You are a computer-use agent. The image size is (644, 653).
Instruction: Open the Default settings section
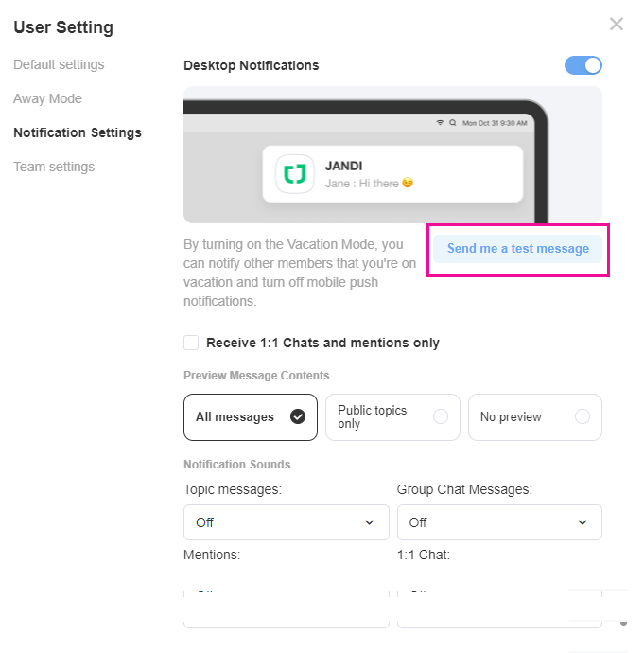[59, 64]
